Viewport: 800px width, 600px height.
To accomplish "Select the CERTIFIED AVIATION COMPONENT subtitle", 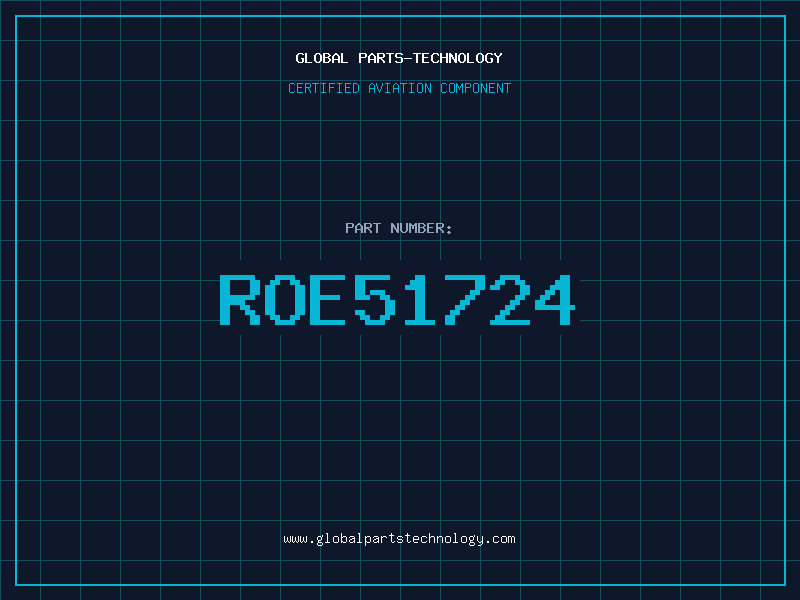I will 399,88.
